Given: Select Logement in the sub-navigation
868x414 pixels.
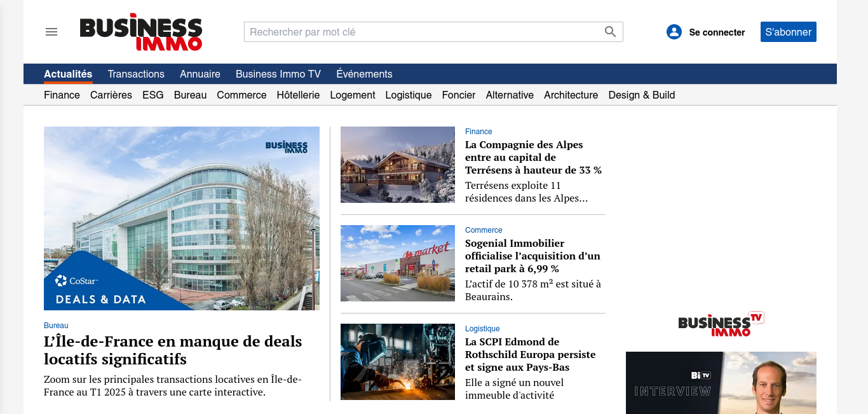Looking at the screenshot, I should coord(353,95).
